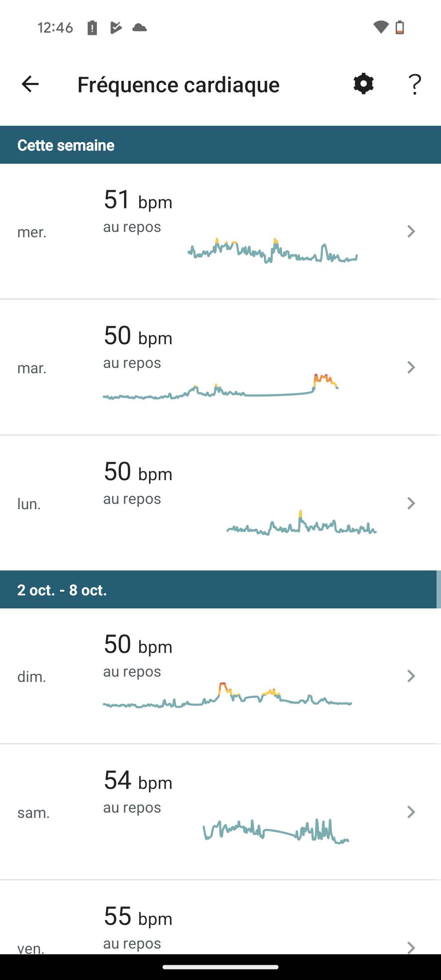Tap the battery status icon
Screen dimensions: 441x980
point(400,27)
